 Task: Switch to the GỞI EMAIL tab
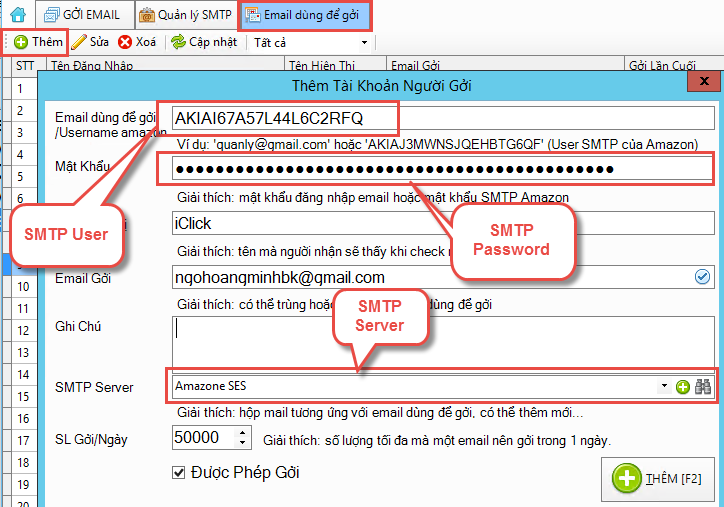[x=82, y=15]
